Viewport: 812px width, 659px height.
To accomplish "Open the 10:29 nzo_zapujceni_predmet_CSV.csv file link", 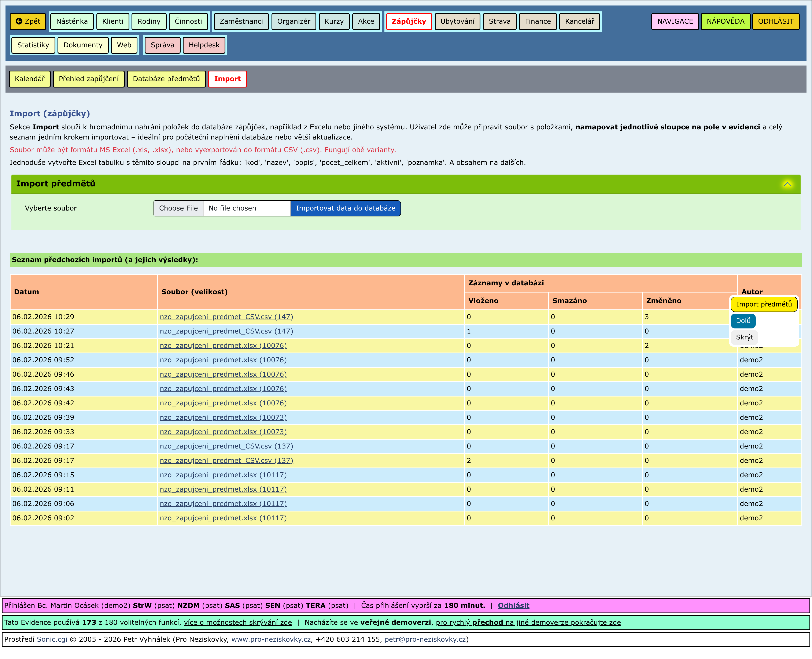I will pos(226,317).
